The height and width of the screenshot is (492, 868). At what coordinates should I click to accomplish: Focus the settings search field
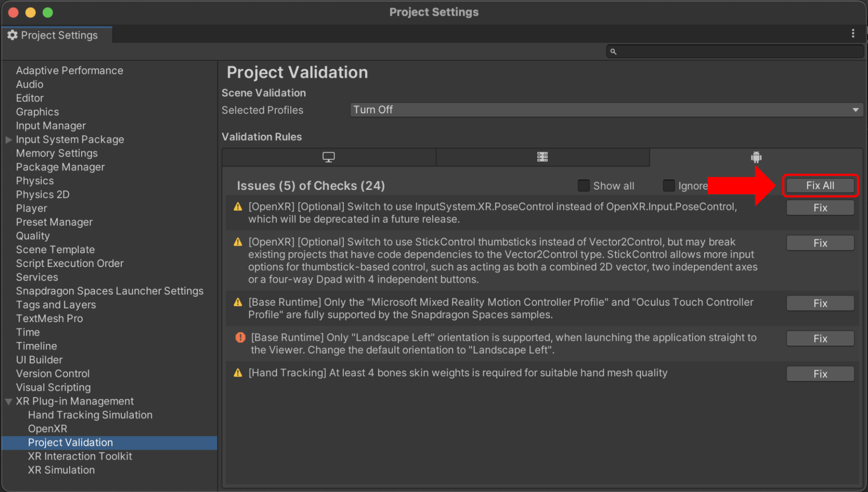735,51
